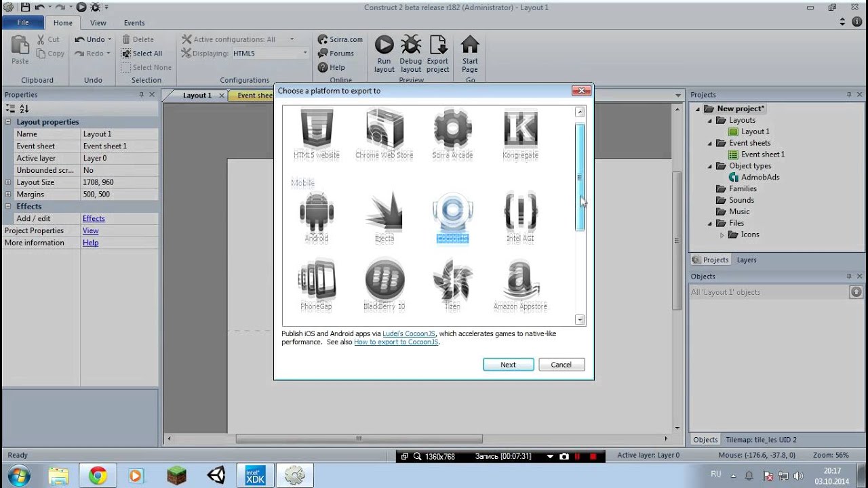This screenshot has height=488, width=868.
Task: Expand the Margins property
Action: [8, 195]
